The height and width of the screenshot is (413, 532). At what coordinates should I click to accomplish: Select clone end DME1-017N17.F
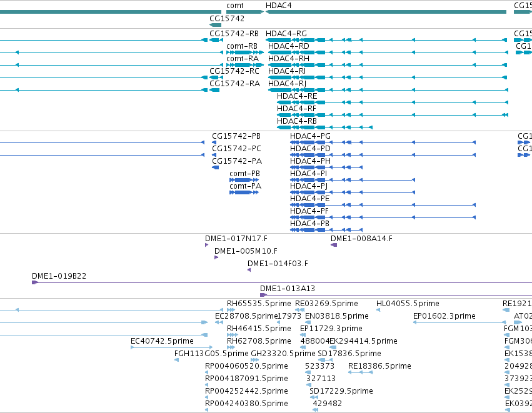(x=236, y=239)
